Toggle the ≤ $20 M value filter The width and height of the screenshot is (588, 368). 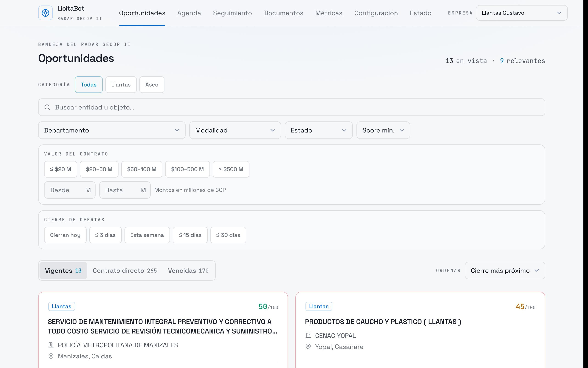[60, 169]
